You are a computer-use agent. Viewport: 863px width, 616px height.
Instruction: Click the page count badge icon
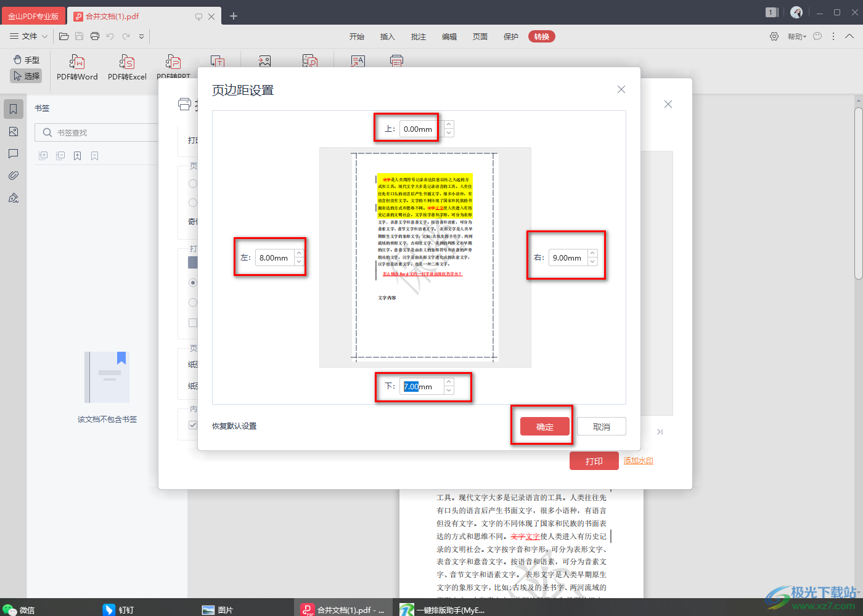pos(772,12)
